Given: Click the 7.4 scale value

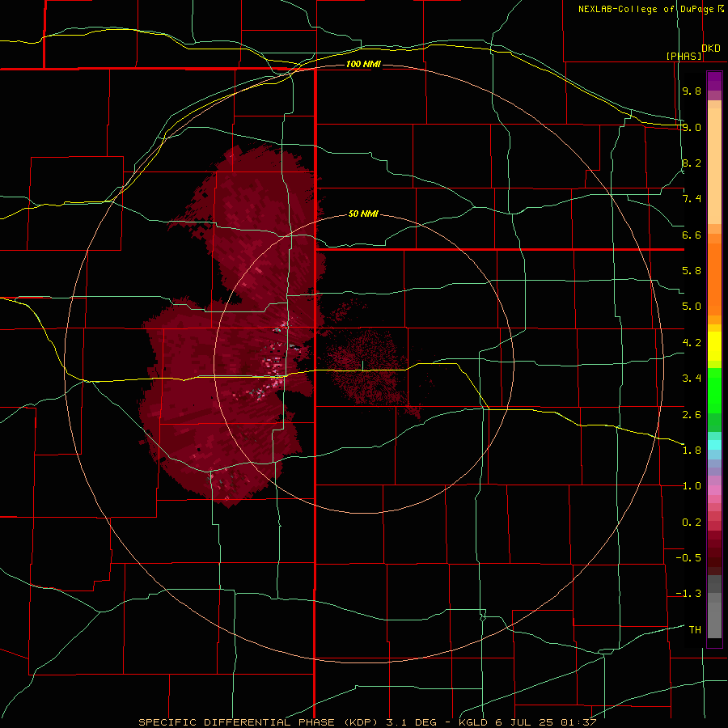Looking at the screenshot, I should click(x=692, y=199).
